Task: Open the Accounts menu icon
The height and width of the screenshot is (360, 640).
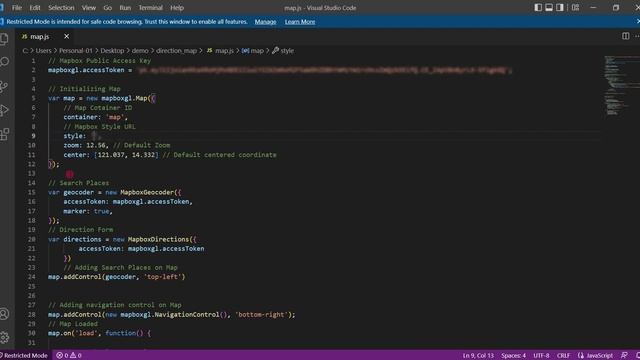Action: click(x=4, y=313)
